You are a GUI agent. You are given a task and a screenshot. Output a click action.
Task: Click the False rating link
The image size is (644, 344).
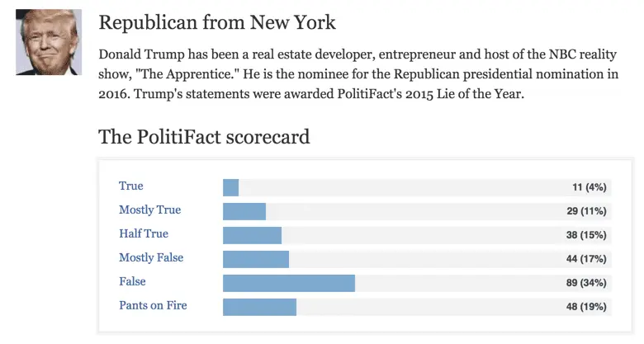[132, 282]
